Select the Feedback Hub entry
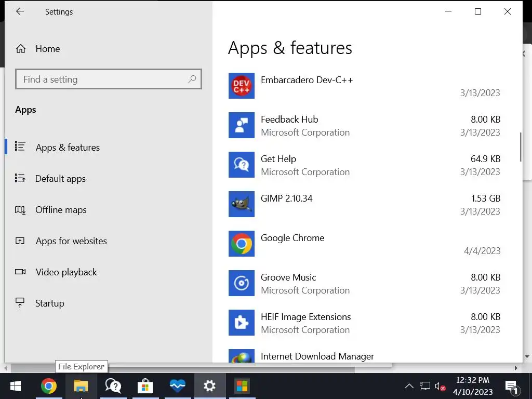This screenshot has width=532, height=399. coord(364,125)
